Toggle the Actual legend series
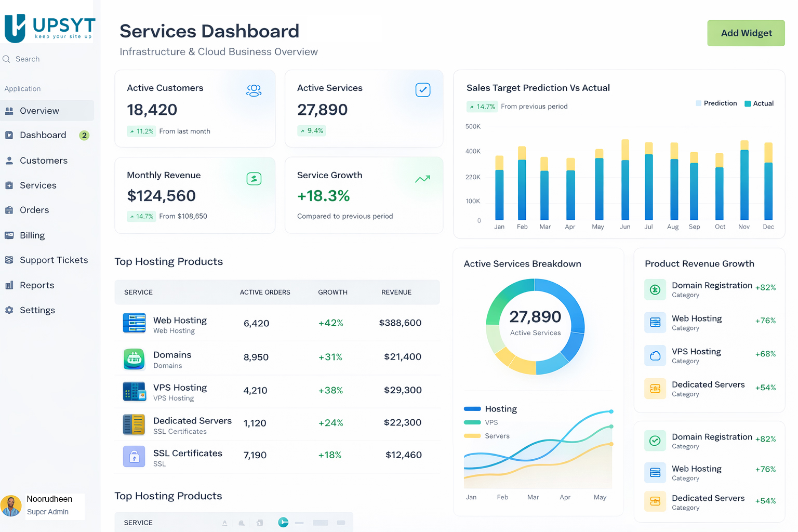Image resolution: width=798 pixels, height=532 pixels. (x=759, y=103)
